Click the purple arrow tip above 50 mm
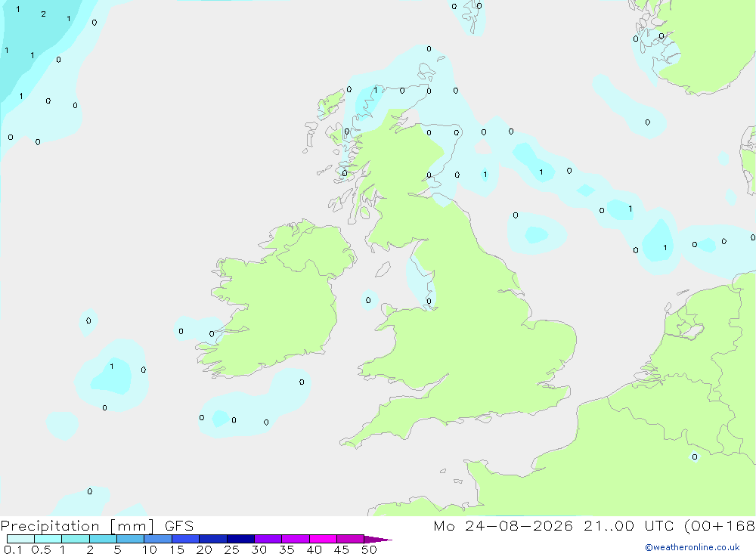 click(378, 540)
